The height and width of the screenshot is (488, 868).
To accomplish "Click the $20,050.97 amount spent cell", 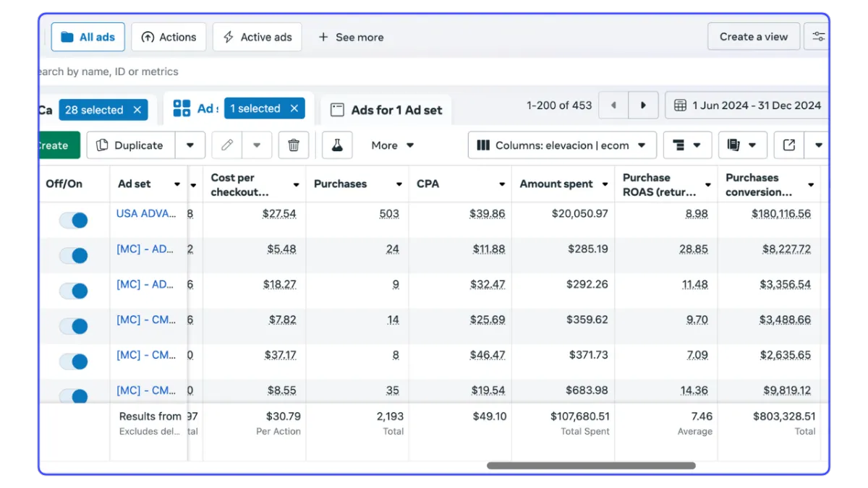I will click(x=579, y=214).
